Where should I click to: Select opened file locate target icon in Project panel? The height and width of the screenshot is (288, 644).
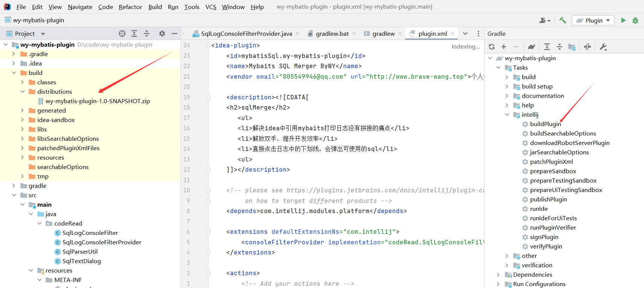click(122, 34)
